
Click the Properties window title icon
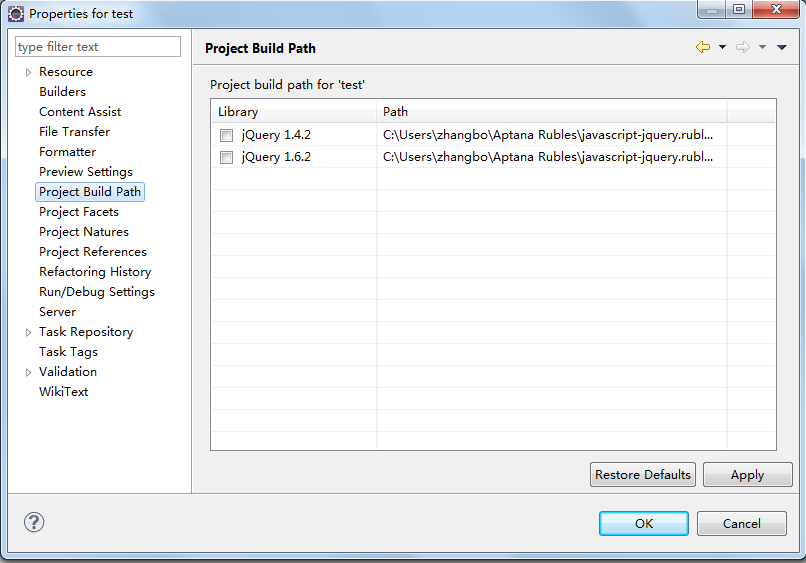point(16,14)
